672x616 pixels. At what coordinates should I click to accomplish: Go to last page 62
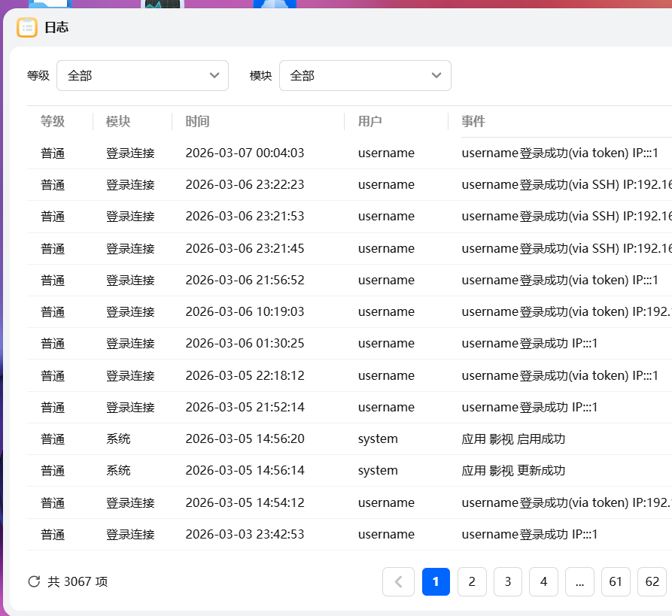(652, 581)
